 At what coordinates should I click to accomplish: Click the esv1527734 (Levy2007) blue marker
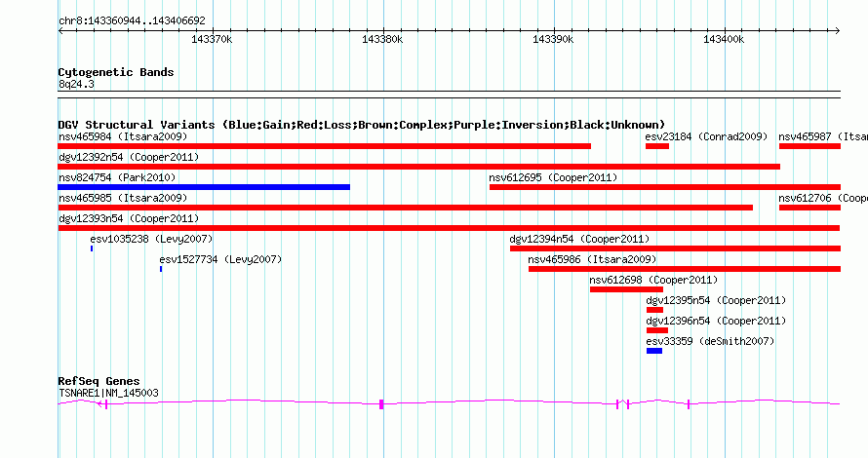161,269
